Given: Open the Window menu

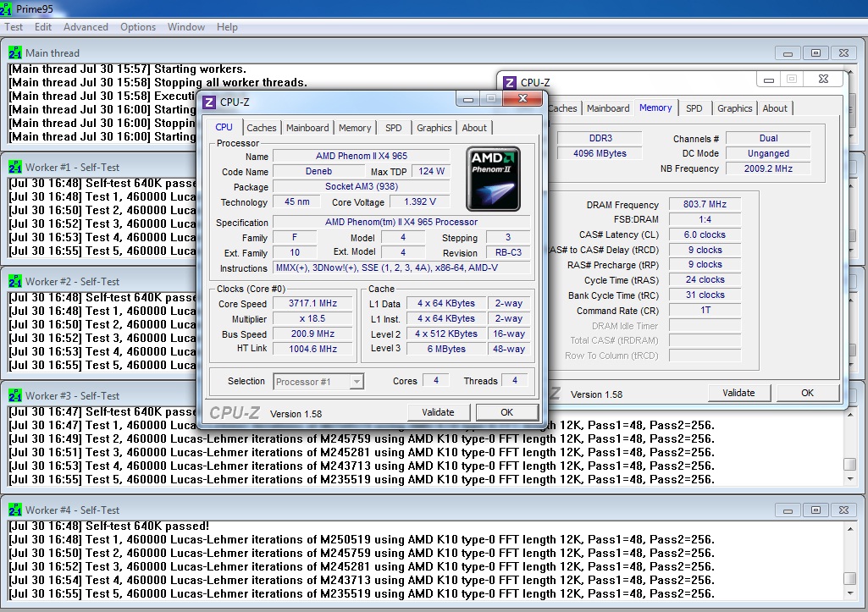Looking at the screenshot, I should click(x=186, y=26).
